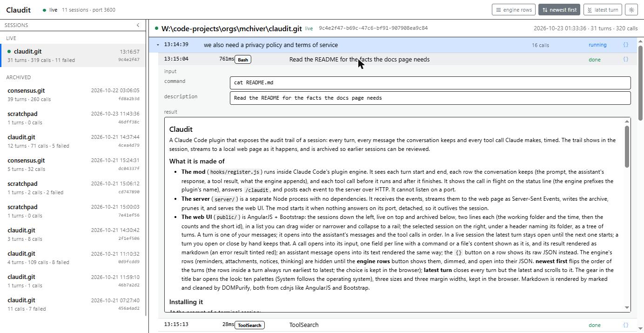Click the session path W:\code-projects\orgs\mchiver\claudit.git
The image size is (644, 333).
232,28
